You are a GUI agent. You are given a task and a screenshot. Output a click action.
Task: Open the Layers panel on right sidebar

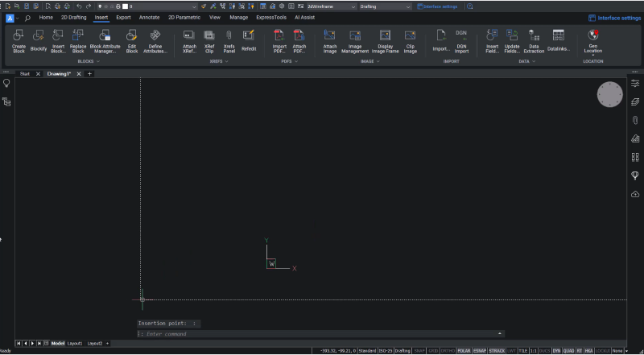(635, 101)
